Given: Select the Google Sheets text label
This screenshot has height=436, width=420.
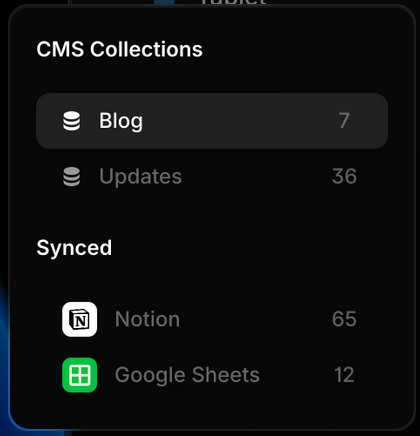Looking at the screenshot, I should [x=187, y=375].
